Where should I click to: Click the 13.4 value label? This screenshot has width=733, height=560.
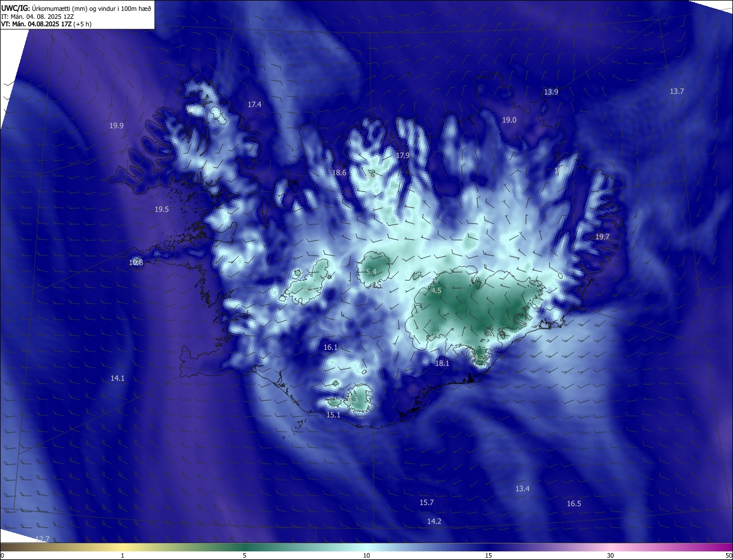pyautogui.click(x=522, y=489)
